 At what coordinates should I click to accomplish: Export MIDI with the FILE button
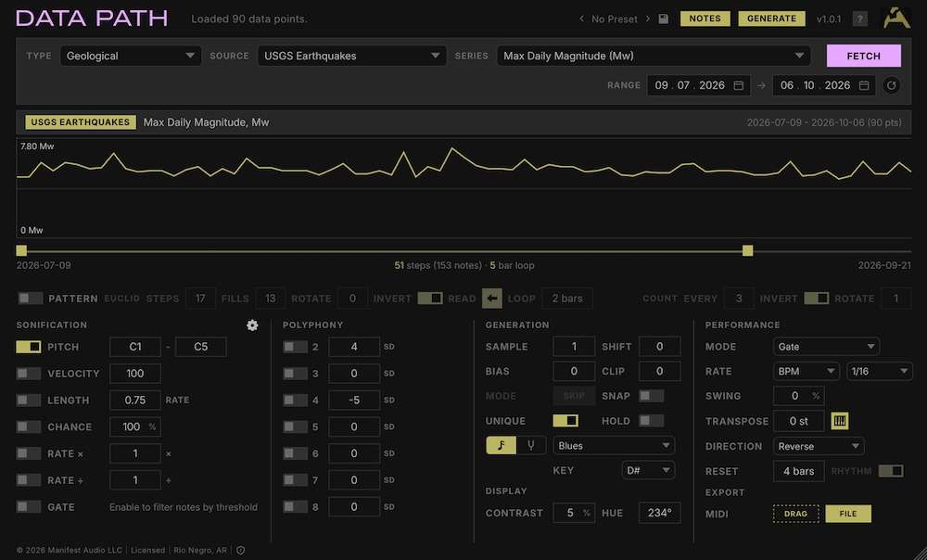[848, 514]
